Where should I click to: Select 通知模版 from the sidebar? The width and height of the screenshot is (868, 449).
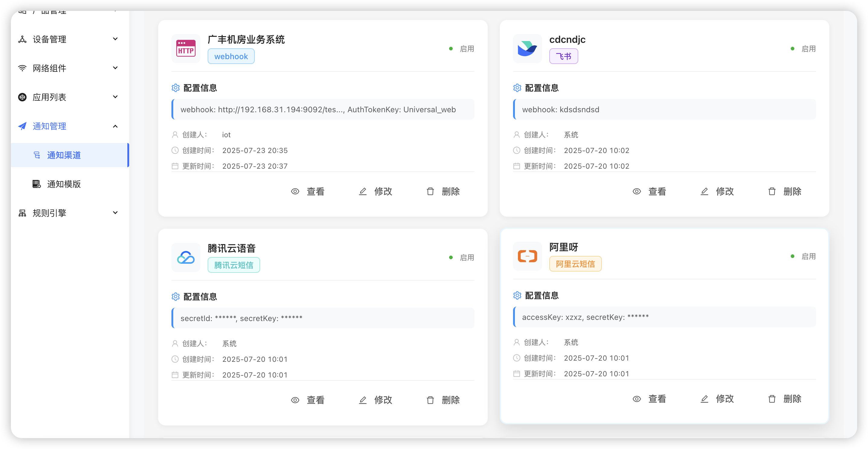click(64, 184)
